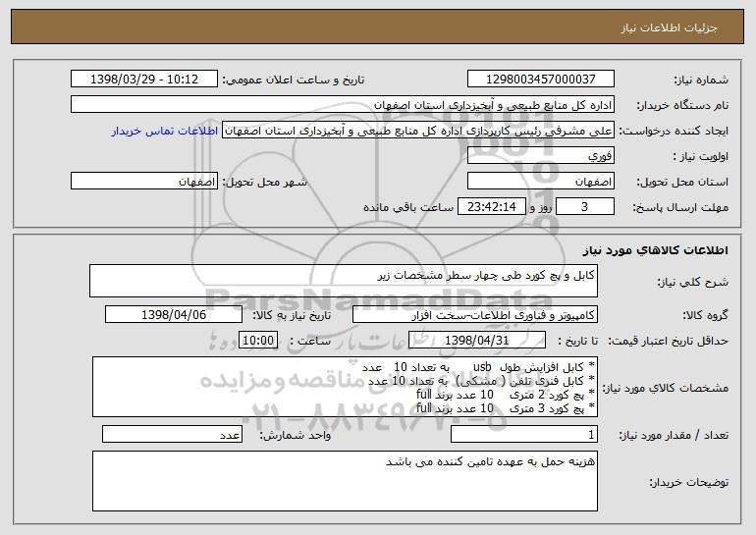The height and width of the screenshot is (535, 756).
Task: Click the price validity date 1398/04/31
Action: tap(477, 341)
